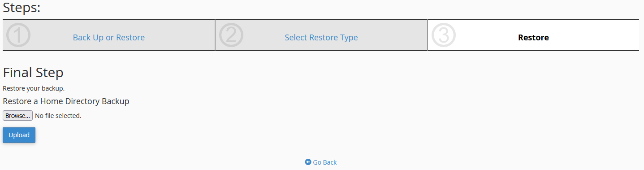Click the step 1 circled number icon
Viewport: 644px width, 170px height.
point(18,35)
